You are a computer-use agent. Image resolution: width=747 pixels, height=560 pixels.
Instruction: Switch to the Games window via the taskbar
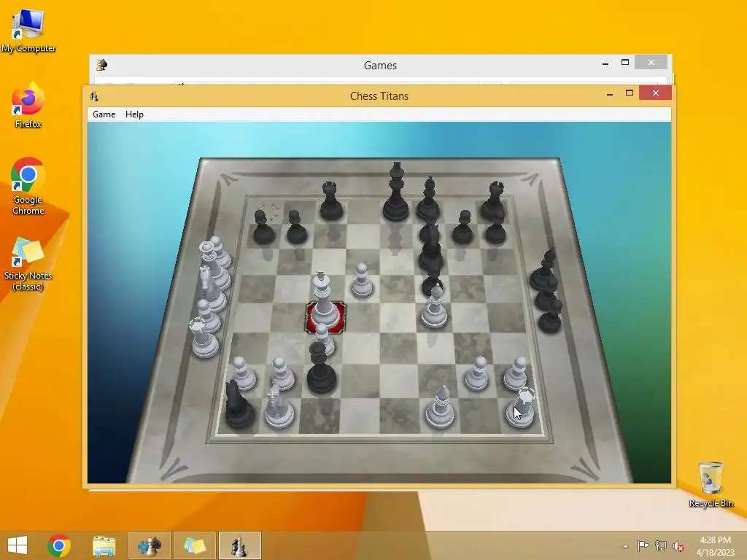pyautogui.click(x=149, y=545)
